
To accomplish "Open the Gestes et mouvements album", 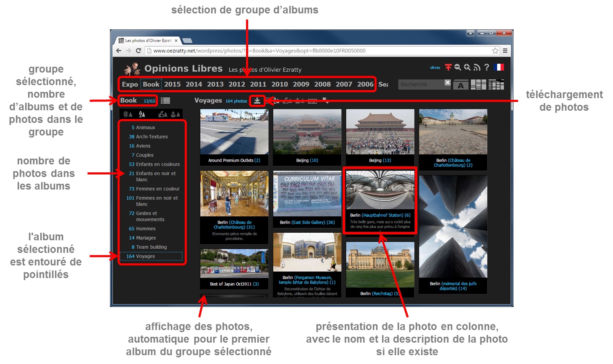I will tap(150, 216).
